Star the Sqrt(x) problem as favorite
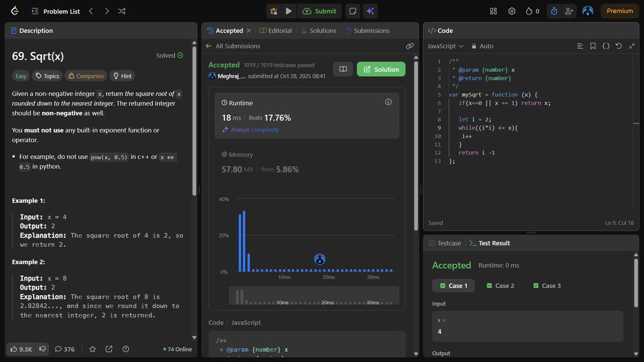 (92, 349)
